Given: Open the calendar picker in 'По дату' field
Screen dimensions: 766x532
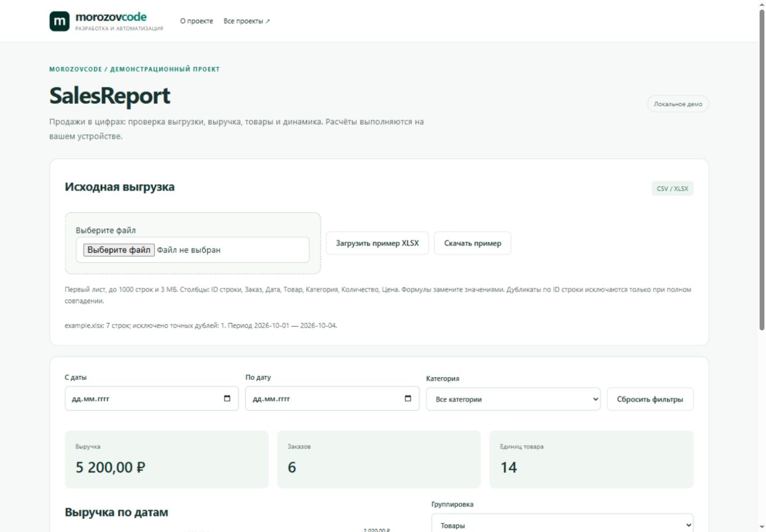Looking at the screenshot, I should point(407,399).
